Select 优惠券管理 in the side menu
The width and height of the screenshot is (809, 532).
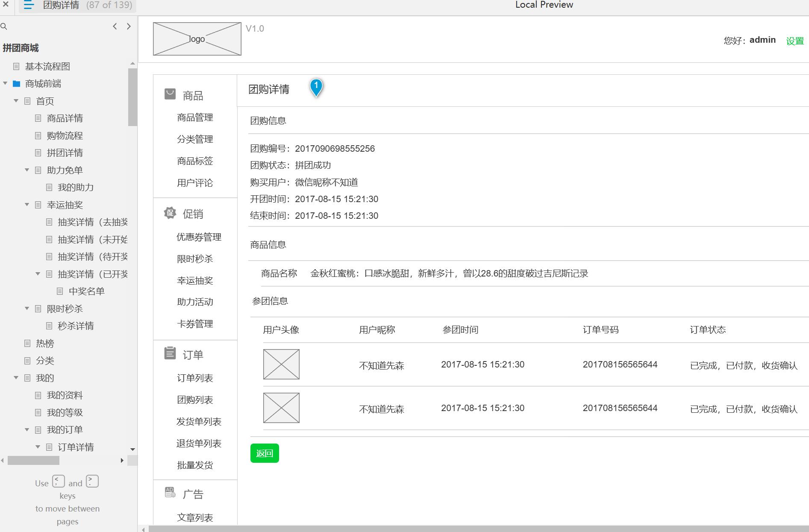coord(199,237)
